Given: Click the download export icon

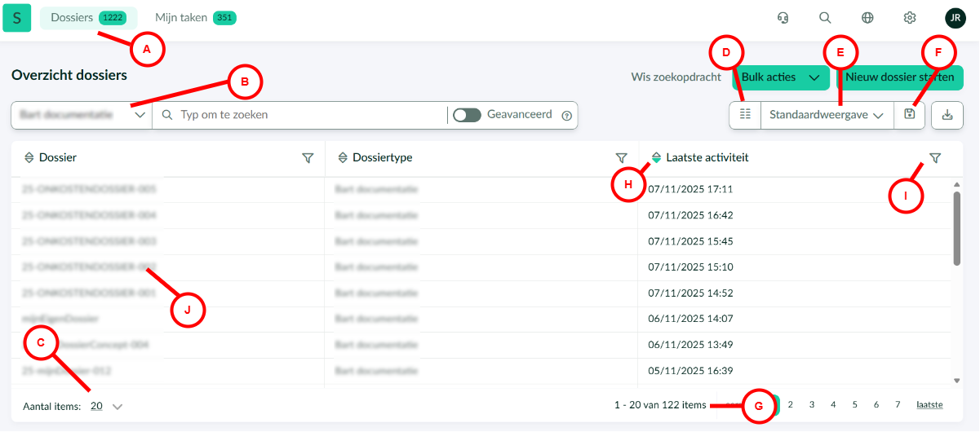Looking at the screenshot, I should coord(947,115).
